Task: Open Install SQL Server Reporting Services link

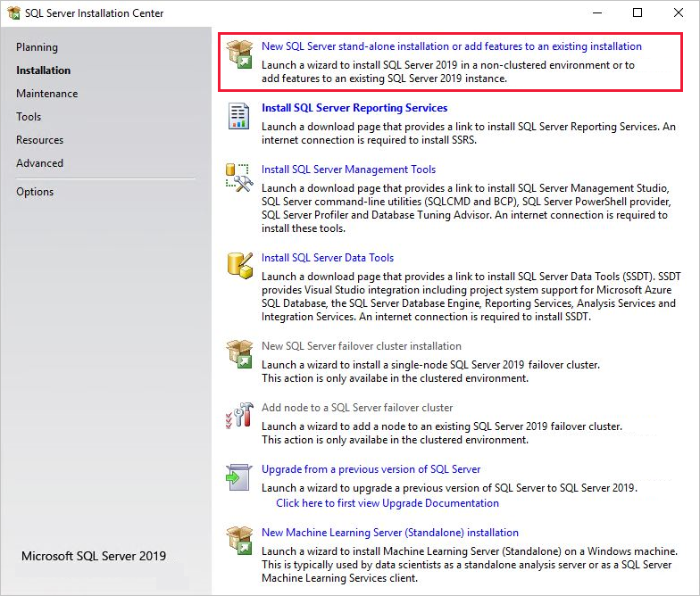Action: (x=354, y=108)
